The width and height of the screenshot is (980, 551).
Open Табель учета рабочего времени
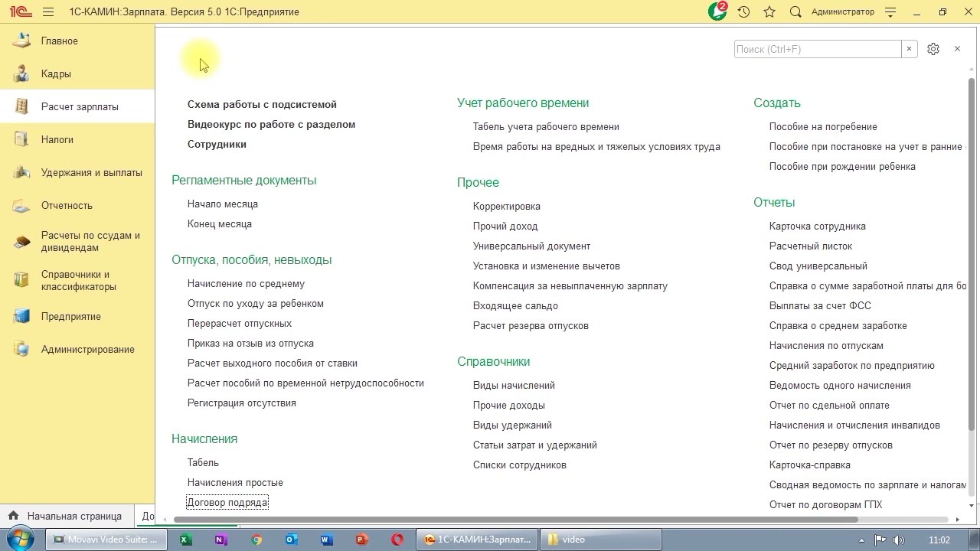(546, 126)
